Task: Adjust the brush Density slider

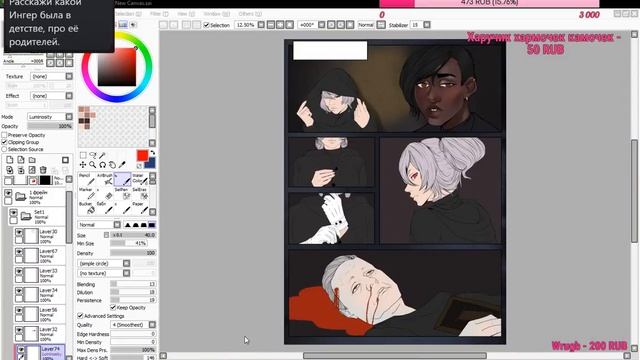Action: [x=133, y=253]
